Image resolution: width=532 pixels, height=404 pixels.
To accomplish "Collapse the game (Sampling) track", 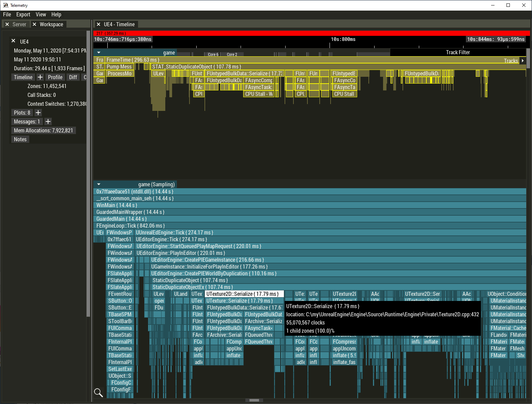I will [99, 184].
